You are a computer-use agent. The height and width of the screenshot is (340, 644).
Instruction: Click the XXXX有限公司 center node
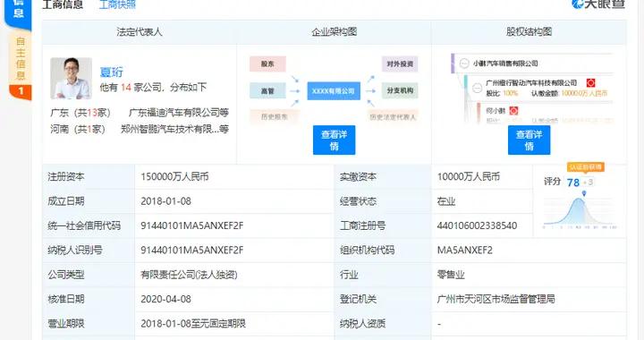point(334,91)
